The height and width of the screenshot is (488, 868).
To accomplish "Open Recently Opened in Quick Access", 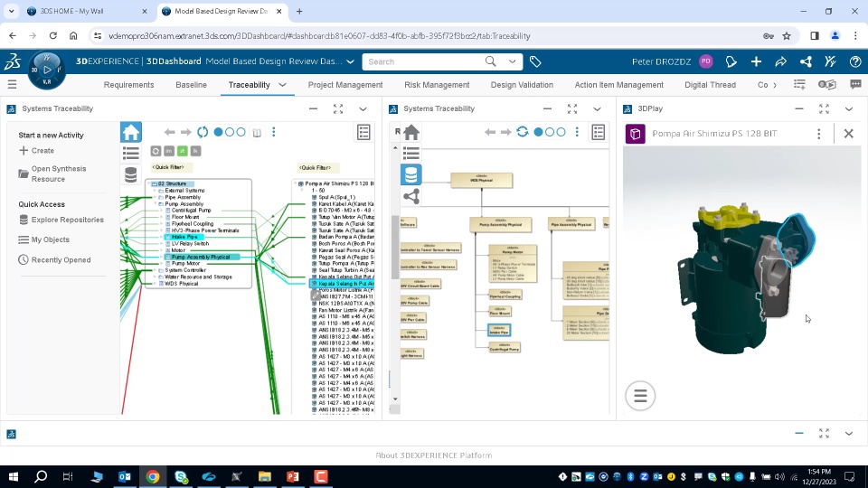I will [x=54, y=260].
